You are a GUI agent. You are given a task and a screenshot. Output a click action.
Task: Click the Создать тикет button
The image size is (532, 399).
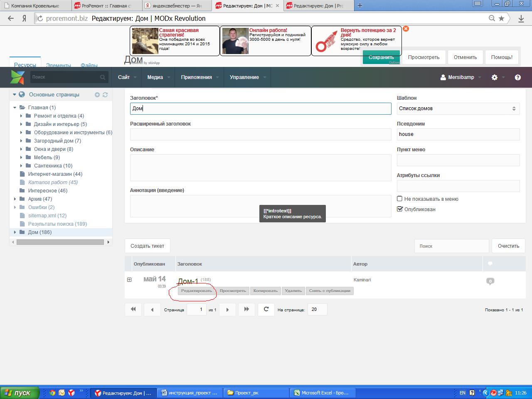pos(147,246)
